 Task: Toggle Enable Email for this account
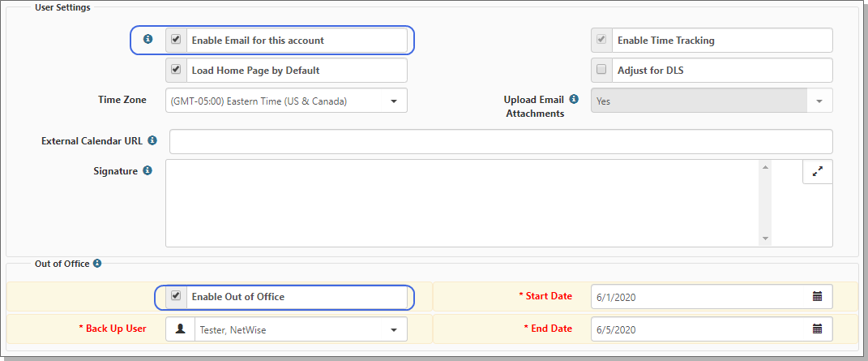[176, 40]
